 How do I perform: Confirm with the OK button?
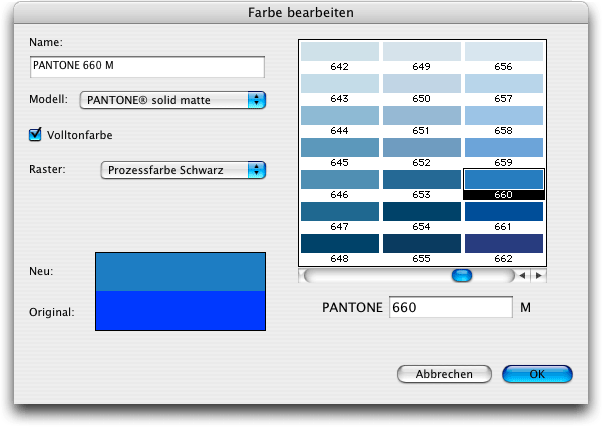(x=537, y=374)
